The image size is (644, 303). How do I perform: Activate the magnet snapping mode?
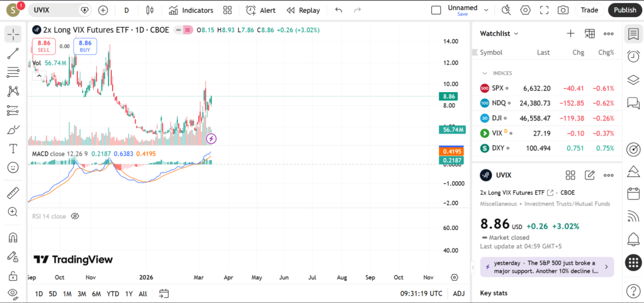pyautogui.click(x=13, y=237)
